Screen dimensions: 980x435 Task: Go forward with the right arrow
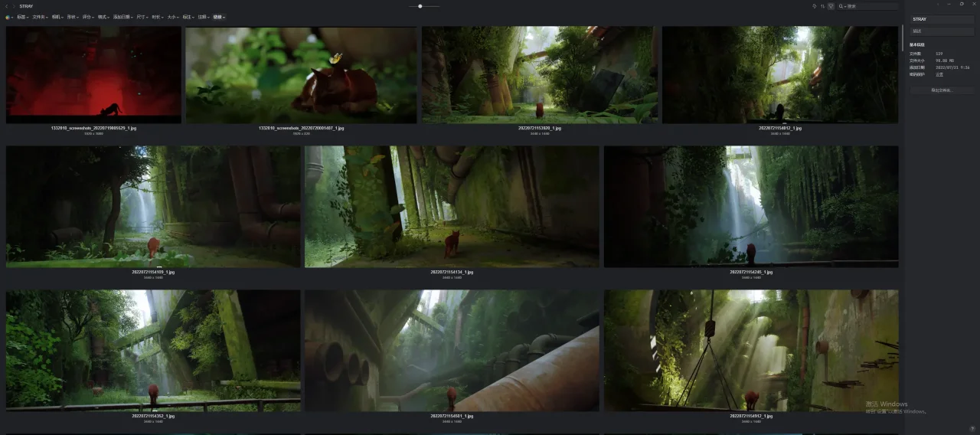coord(14,6)
